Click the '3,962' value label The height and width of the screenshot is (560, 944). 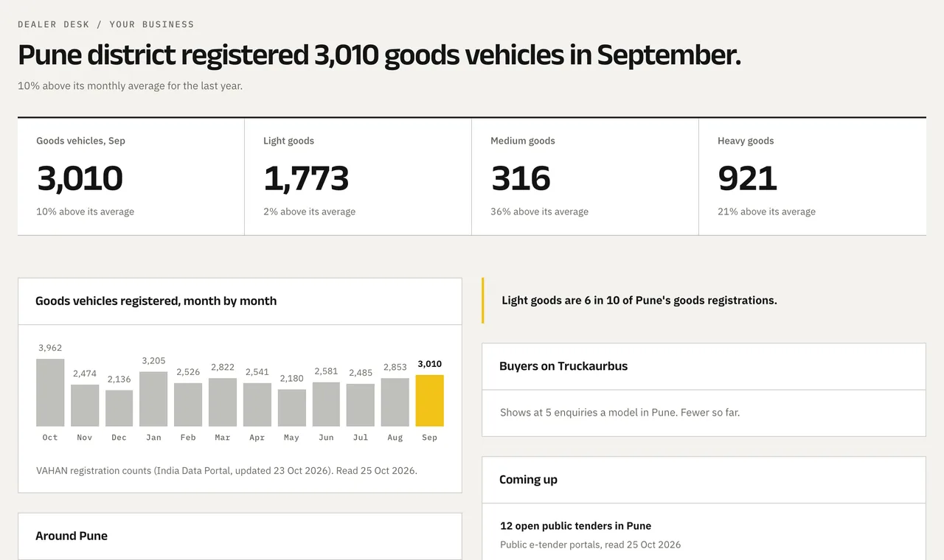[50, 348]
